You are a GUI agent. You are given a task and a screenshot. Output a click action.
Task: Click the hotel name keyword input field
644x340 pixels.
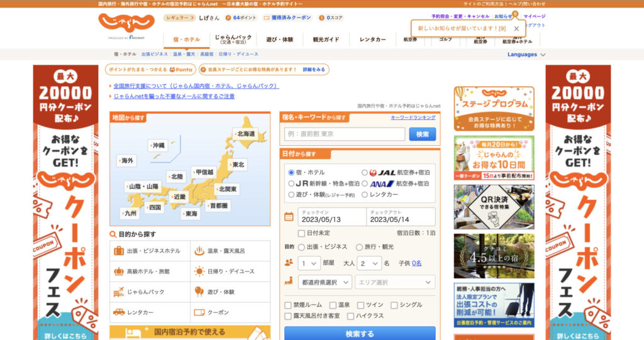pyautogui.click(x=345, y=134)
